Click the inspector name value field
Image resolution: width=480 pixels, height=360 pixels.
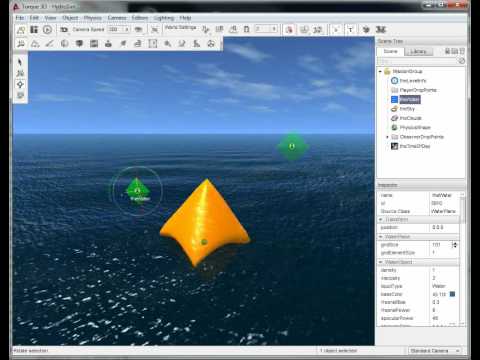[x=445, y=195]
